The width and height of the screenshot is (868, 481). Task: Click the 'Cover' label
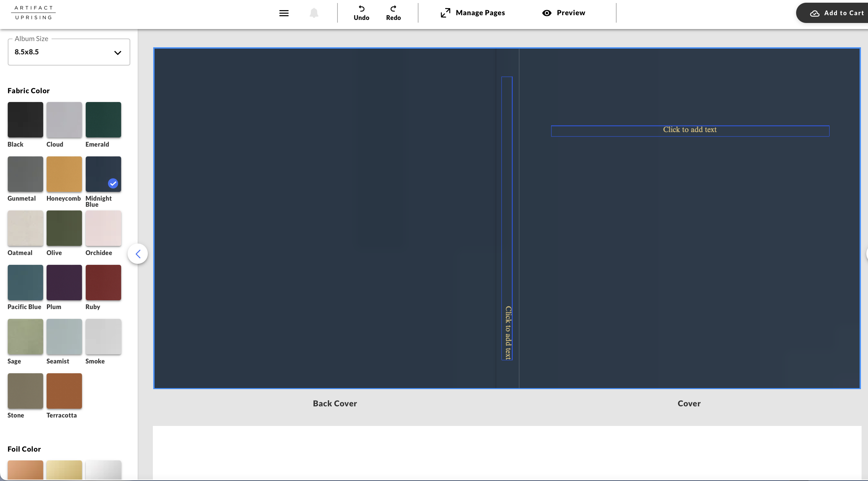[689, 403]
